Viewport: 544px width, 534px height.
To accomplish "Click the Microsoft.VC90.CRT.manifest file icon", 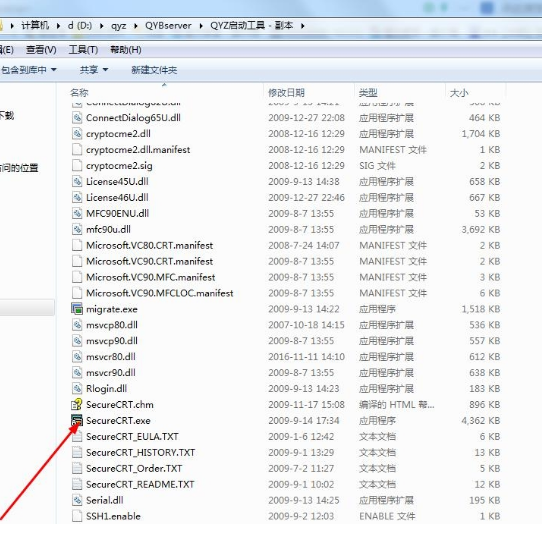I will coord(77,261).
